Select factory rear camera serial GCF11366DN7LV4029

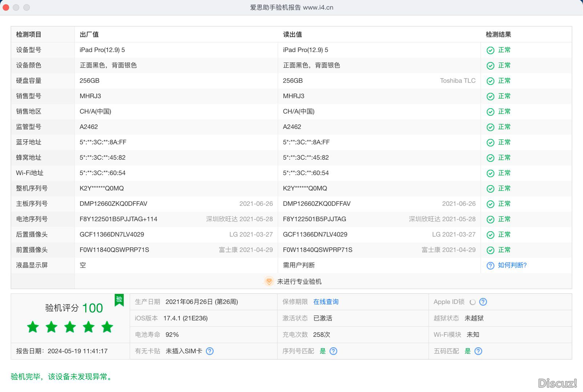click(112, 234)
